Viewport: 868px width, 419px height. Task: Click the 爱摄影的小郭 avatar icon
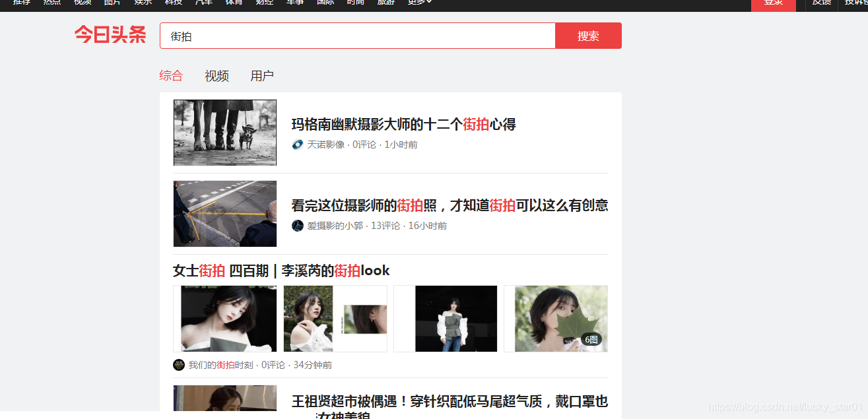click(x=298, y=226)
